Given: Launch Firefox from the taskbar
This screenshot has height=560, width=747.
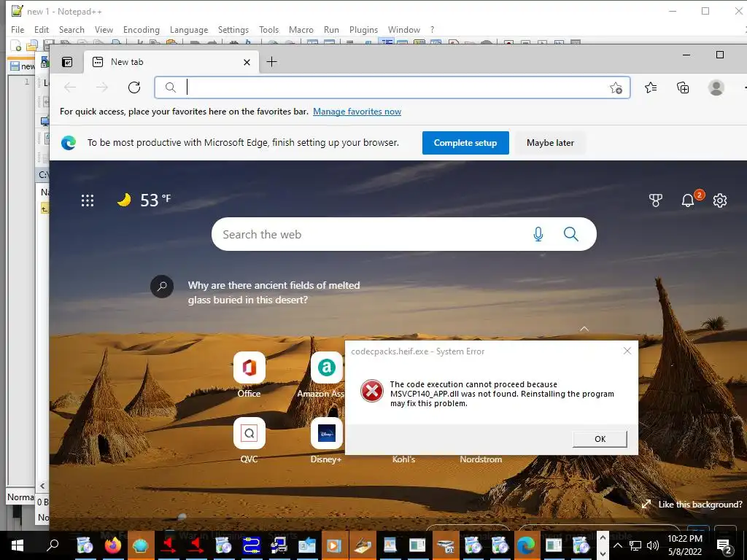Looking at the screenshot, I should [x=113, y=545].
